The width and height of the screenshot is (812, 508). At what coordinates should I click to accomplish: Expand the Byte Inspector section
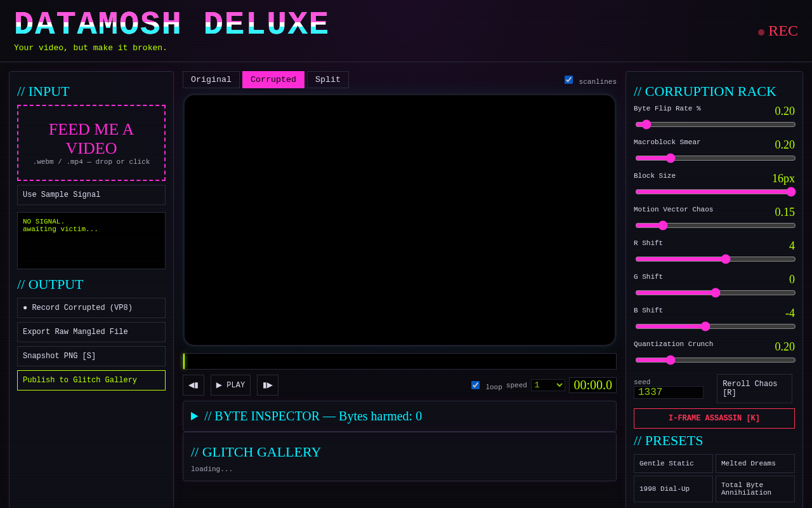tap(400, 416)
